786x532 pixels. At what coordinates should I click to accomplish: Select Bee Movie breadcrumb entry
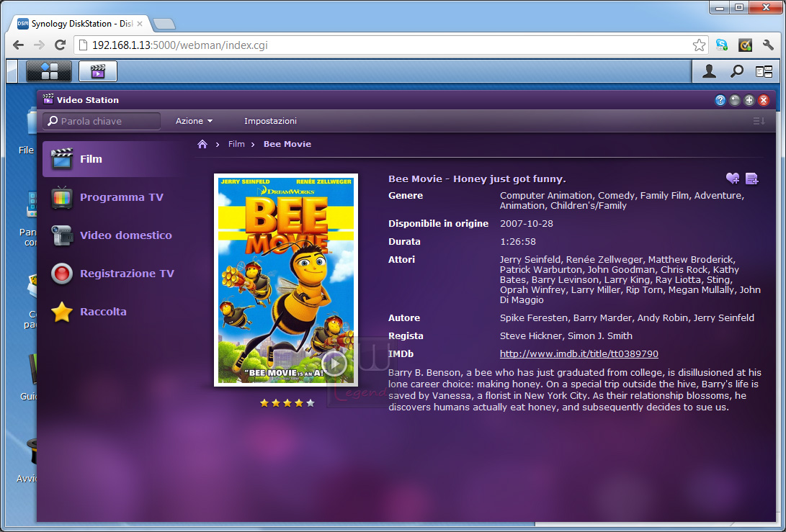click(287, 144)
